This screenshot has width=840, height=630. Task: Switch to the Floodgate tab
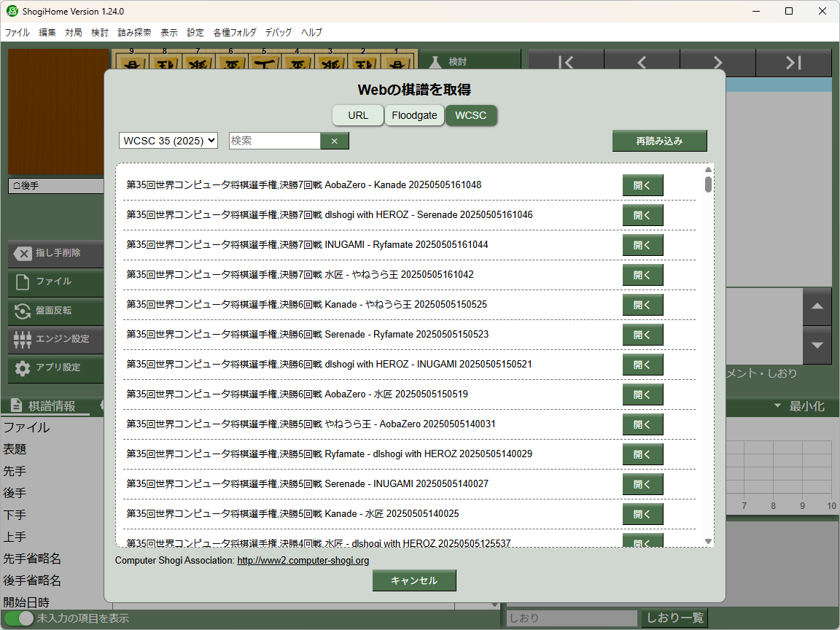(414, 115)
